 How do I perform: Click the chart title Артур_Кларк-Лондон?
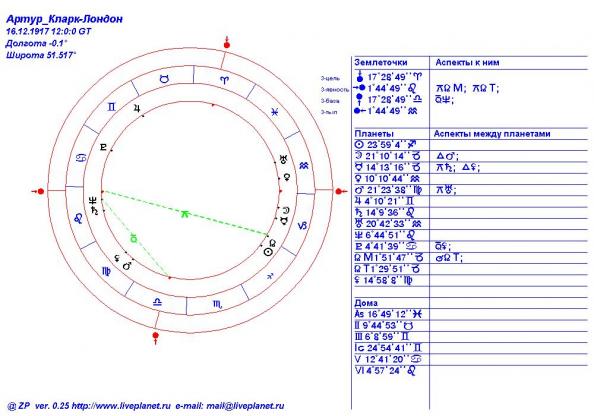(x=64, y=19)
